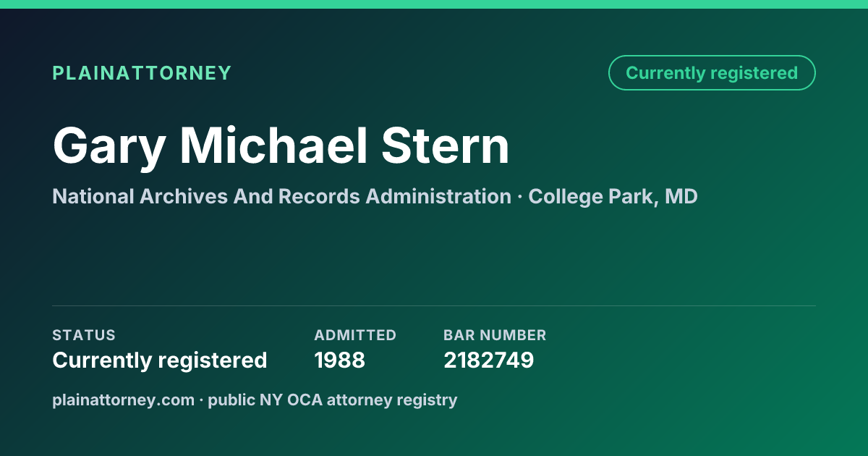Click the horizontal divider line above STATUS
The height and width of the screenshot is (456, 868).
[x=434, y=305]
